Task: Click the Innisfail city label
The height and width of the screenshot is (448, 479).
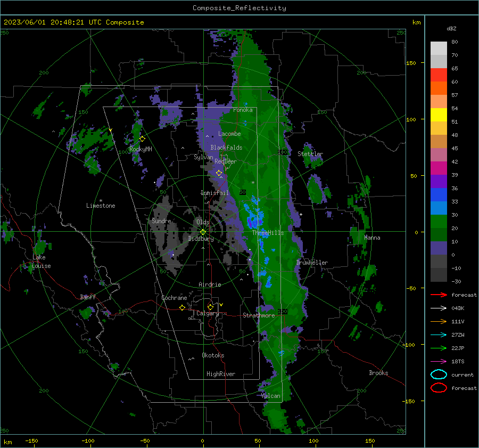Action: (214, 193)
